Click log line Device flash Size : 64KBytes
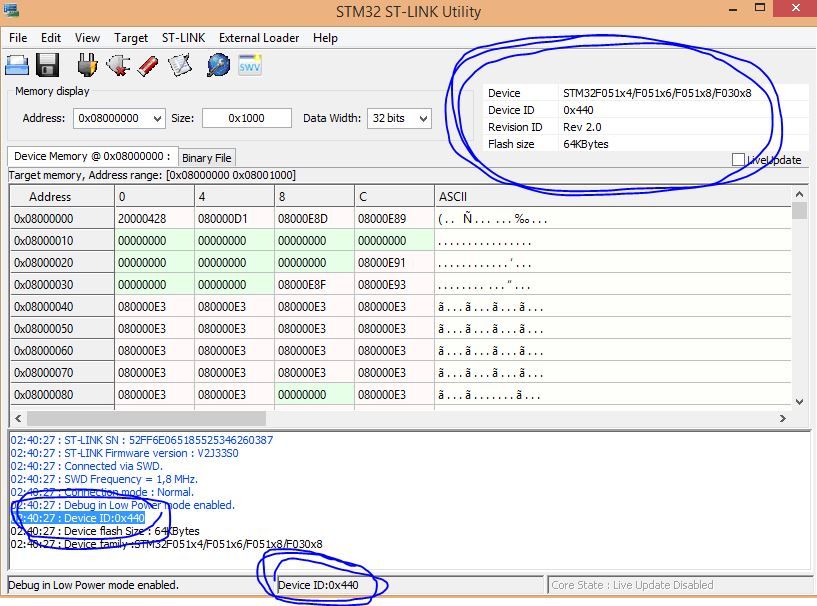Image resolution: width=817 pixels, height=606 pixels. click(105, 531)
